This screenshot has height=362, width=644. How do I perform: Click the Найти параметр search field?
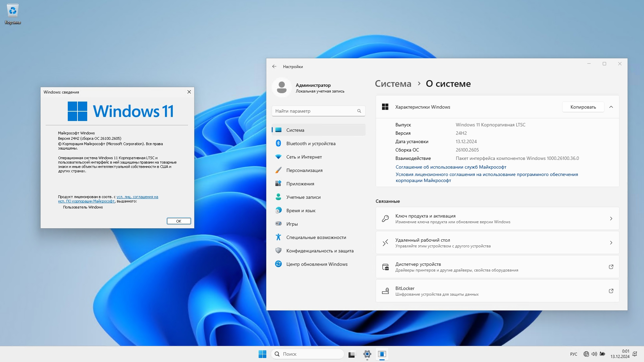pyautogui.click(x=318, y=111)
